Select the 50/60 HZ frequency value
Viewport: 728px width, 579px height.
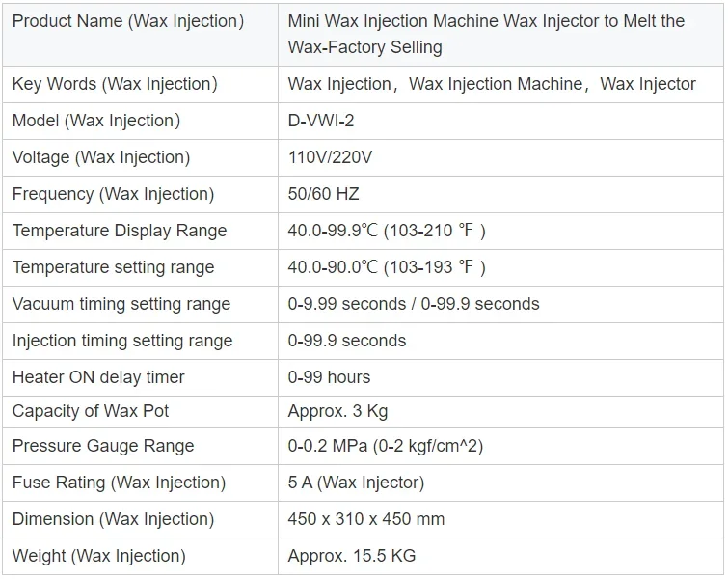click(x=323, y=194)
